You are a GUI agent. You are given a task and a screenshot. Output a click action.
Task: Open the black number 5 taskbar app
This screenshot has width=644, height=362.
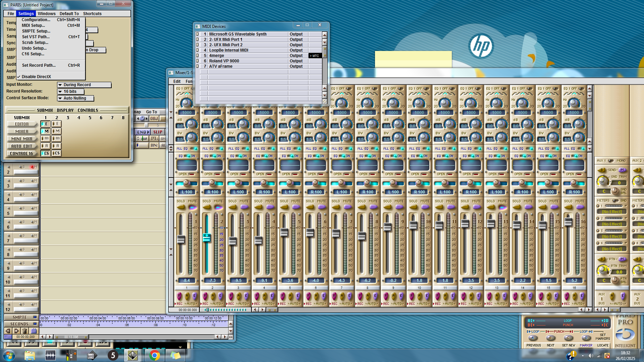[x=113, y=355]
